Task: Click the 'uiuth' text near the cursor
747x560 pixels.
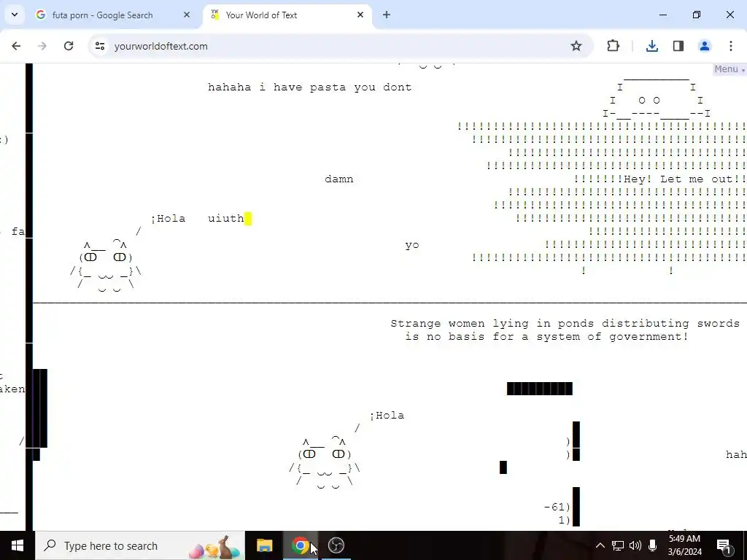Action: pos(226,219)
